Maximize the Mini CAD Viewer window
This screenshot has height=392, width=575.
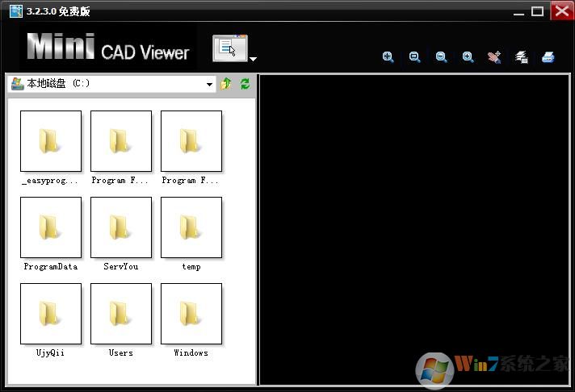pos(538,11)
